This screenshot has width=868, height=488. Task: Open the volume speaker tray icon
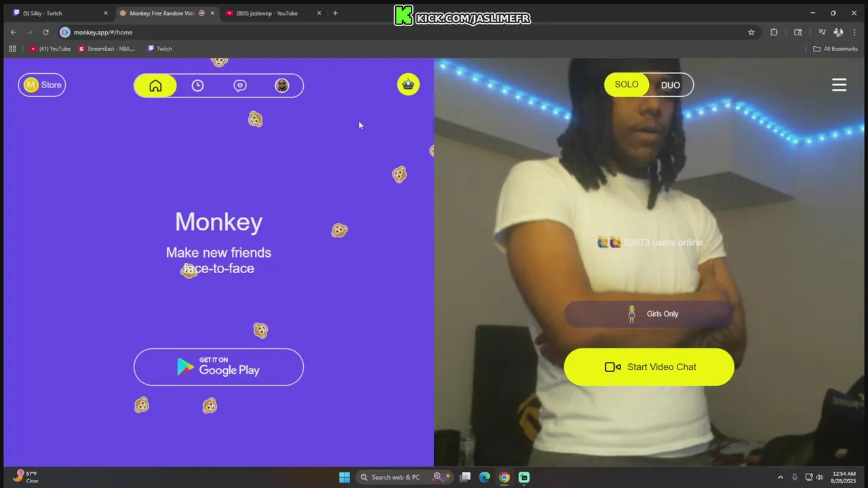pyautogui.click(x=819, y=477)
